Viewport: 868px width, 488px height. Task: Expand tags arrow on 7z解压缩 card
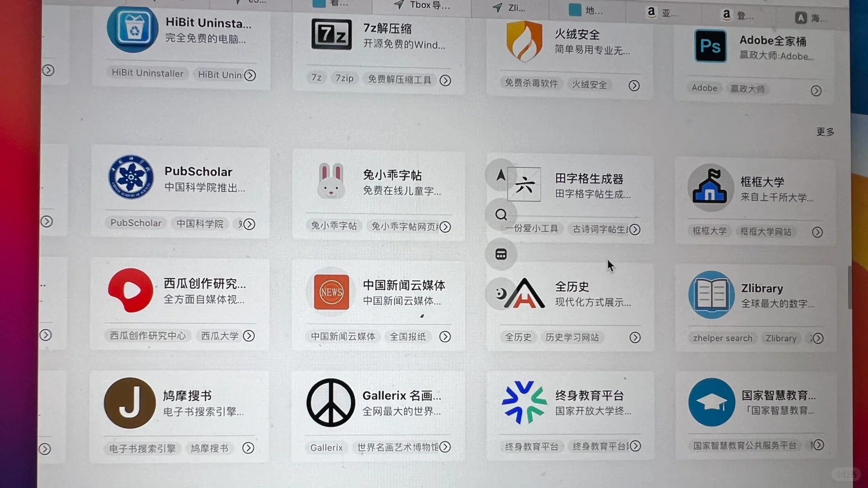click(x=445, y=80)
